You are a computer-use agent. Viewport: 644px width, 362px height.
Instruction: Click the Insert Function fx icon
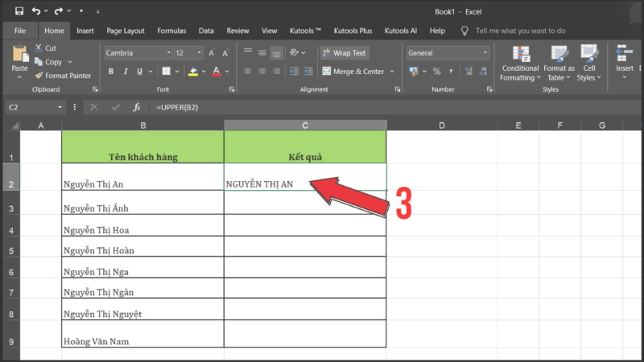pos(137,107)
